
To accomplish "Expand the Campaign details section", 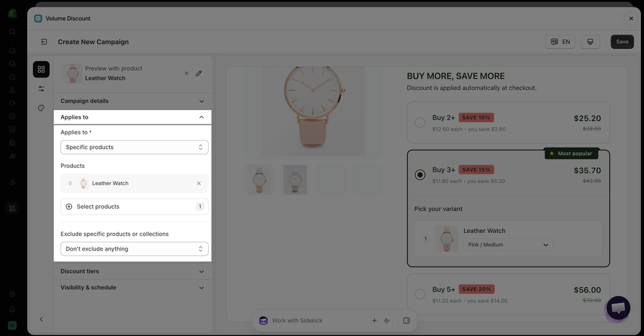I will (x=133, y=101).
